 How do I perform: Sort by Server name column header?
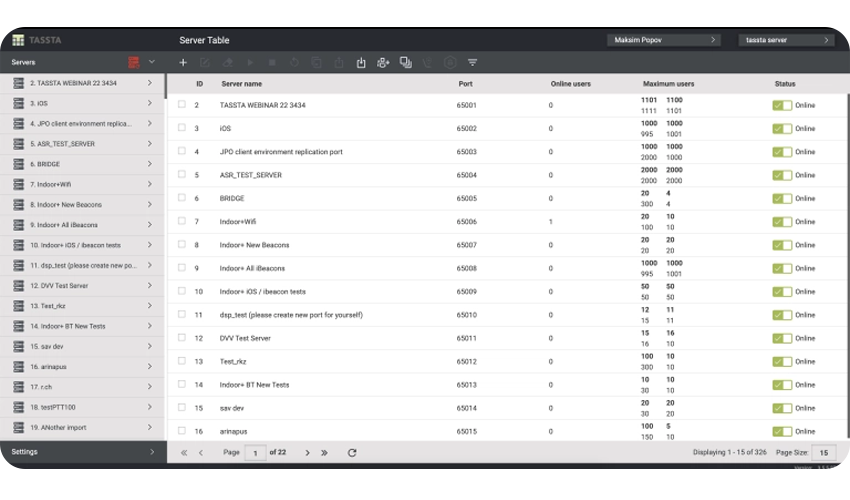[x=241, y=84]
